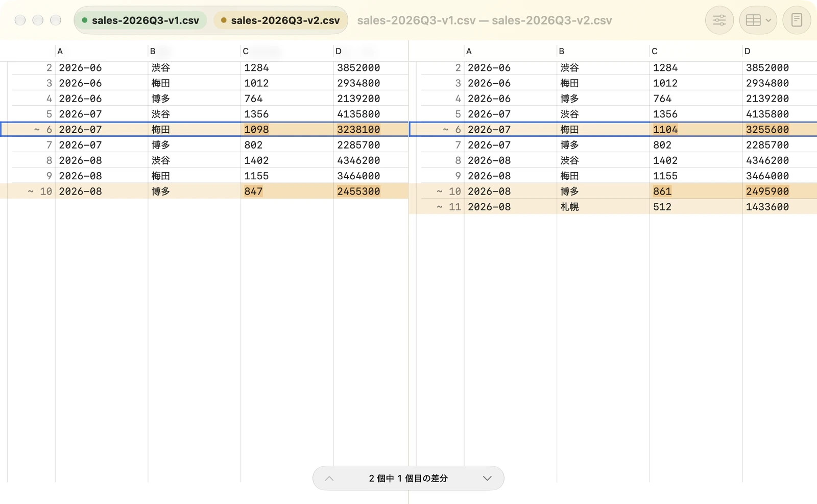Click value 2455300 in left pane
Screen dimensions: 817x504
pos(358,191)
